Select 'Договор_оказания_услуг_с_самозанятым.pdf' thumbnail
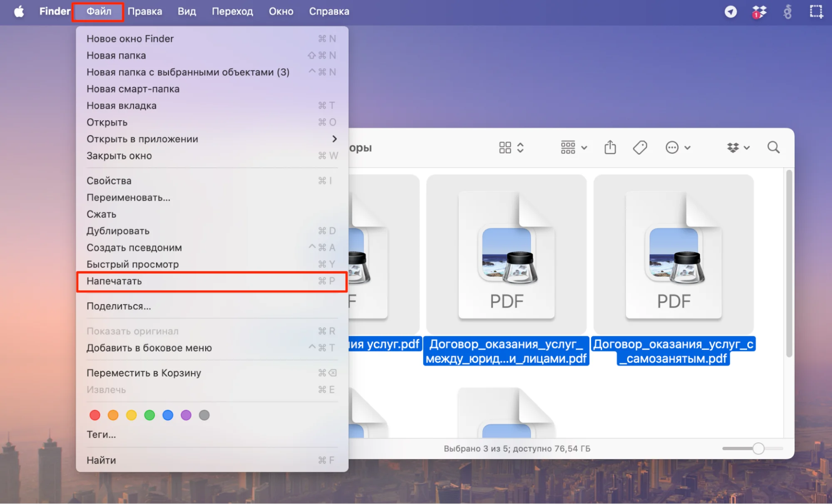 click(673, 254)
